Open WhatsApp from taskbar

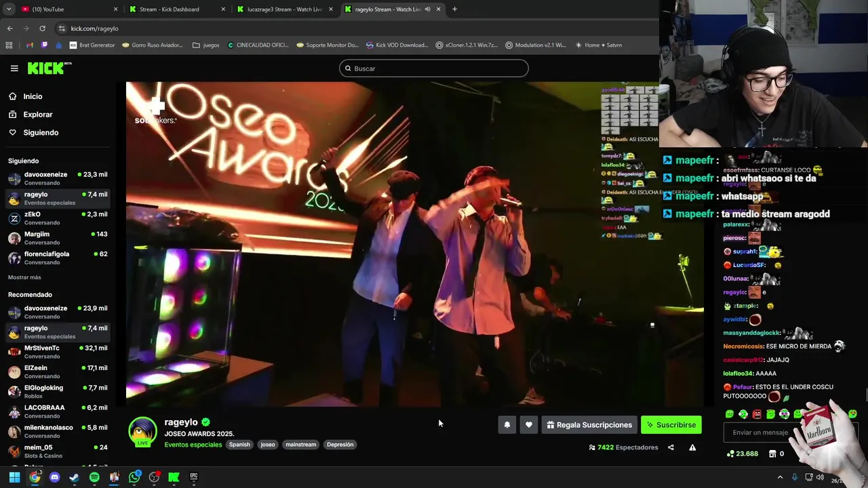(x=134, y=477)
